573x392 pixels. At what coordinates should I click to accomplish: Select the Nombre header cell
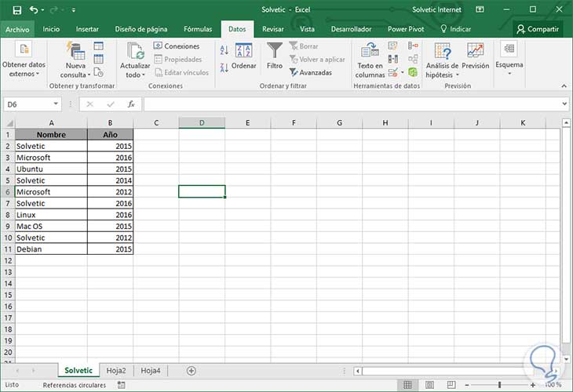pyautogui.click(x=51, y=135)
